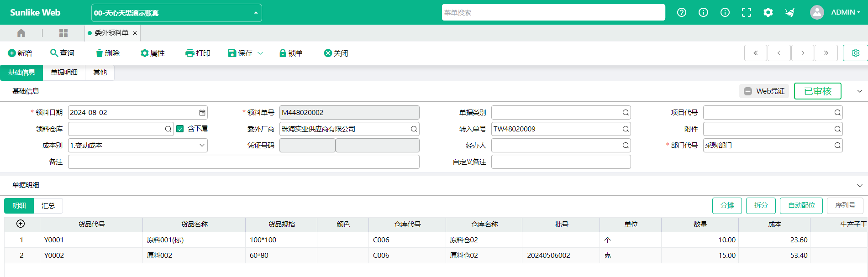The image size is (868, 277).
Task: Click the 关闭 close toolbar button
Action: (336, 53)
